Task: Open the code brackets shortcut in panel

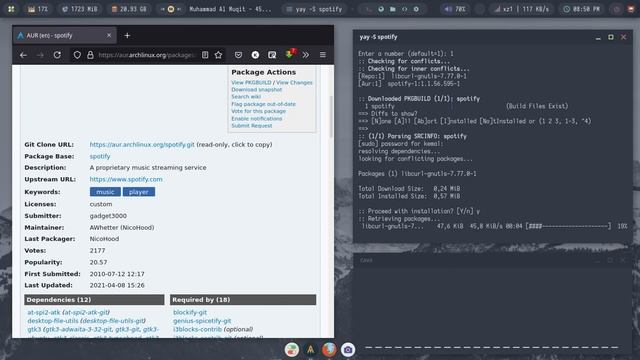Action: [404, 9]
